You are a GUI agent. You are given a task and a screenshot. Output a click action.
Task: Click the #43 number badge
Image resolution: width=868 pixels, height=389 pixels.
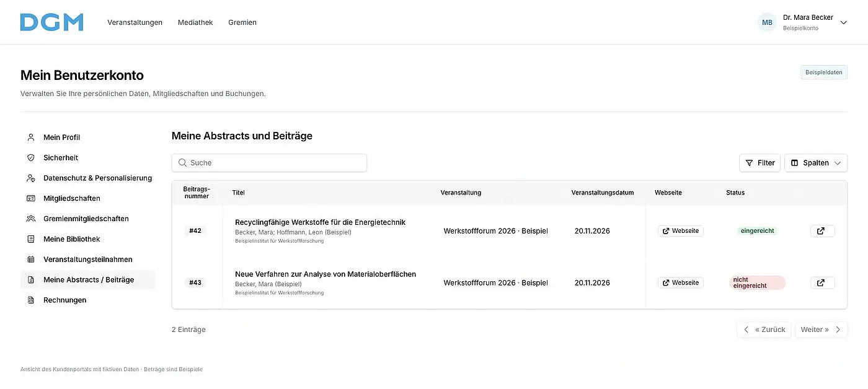click(x=195, y=283)
